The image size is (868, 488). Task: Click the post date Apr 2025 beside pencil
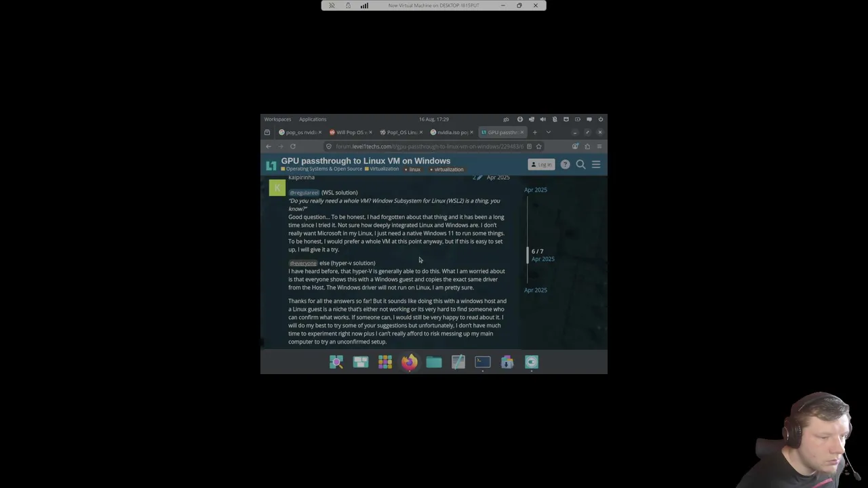click(x=498, y=178)
